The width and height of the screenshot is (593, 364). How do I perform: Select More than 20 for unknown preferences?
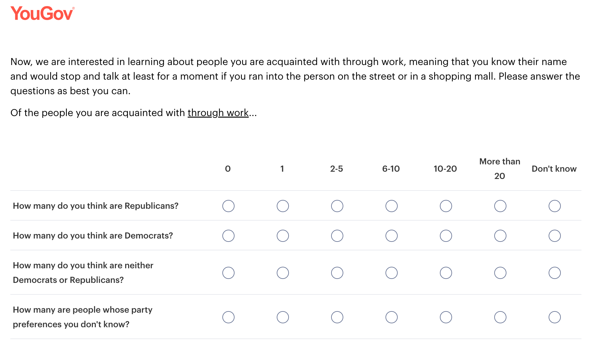pos(500,317)
